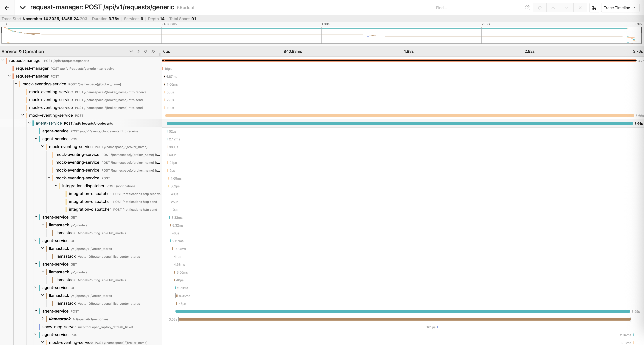Image resolution: width=644 pixels, height=345 pixels.
Task: Jump to previous search match with up-arrow icon
Action: pos(553,7)
